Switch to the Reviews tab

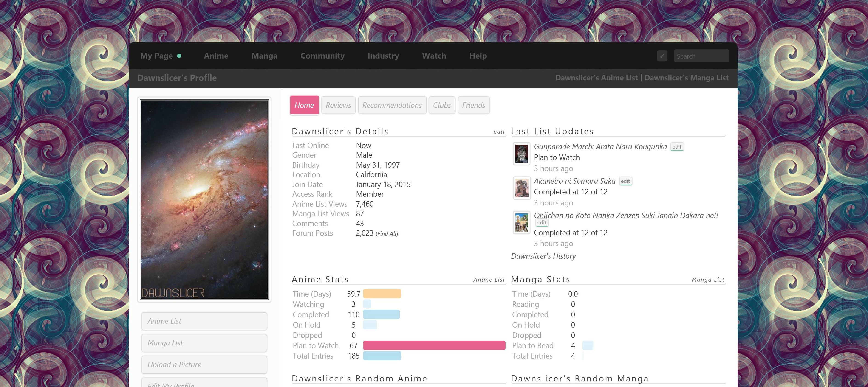pyautogui.click(x=338, y=105)
